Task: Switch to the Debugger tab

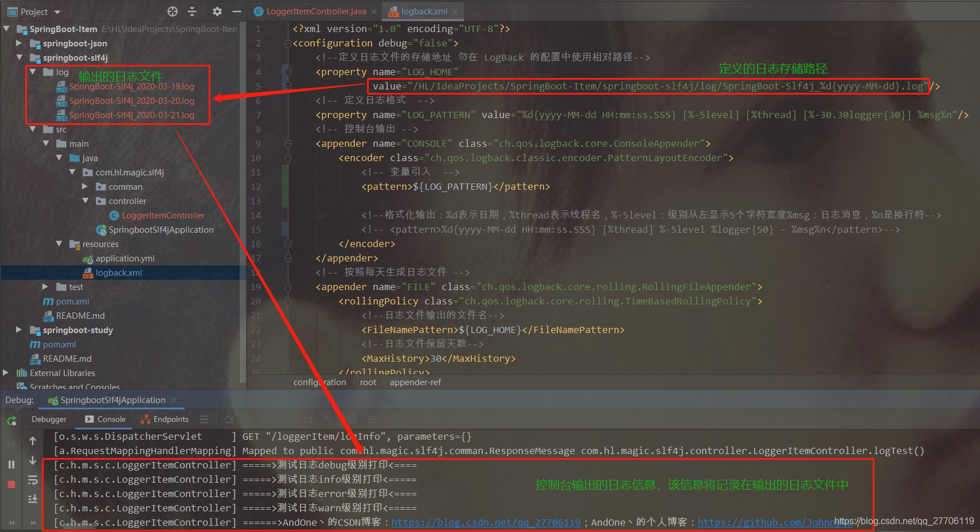Action: pos(49,419)
